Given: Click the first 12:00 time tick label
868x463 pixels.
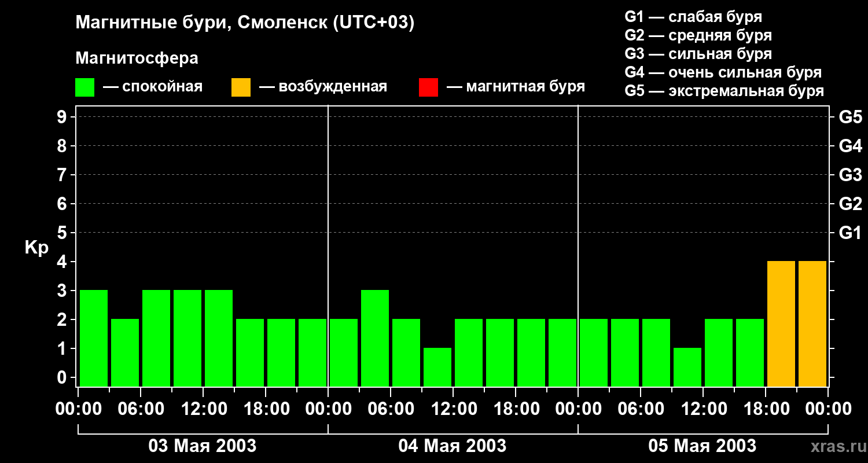Looking at the screenshot, I should point(203,409).
